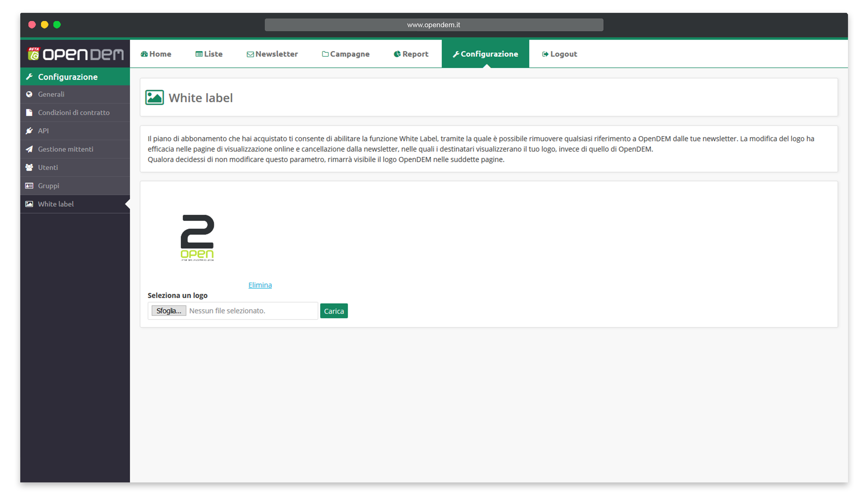Open Generali settings in sidebar
The height and width of the screenshot is (498, 868).
point(75,94)
